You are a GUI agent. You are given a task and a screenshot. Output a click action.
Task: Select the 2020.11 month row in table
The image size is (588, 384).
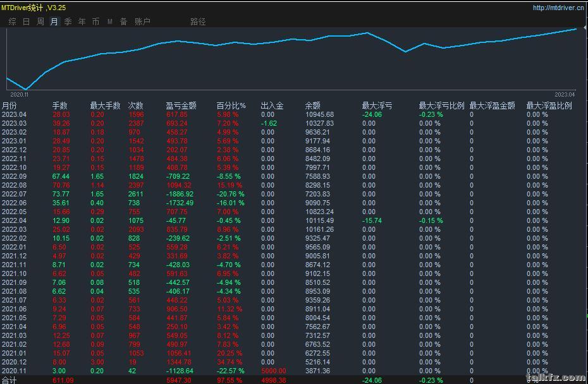coord(15,371)
